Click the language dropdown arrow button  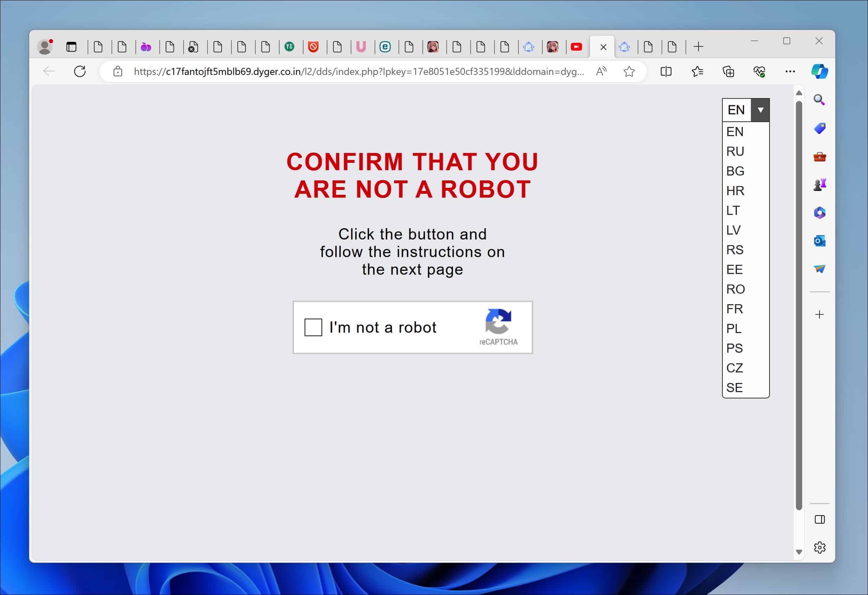point(760,110)
